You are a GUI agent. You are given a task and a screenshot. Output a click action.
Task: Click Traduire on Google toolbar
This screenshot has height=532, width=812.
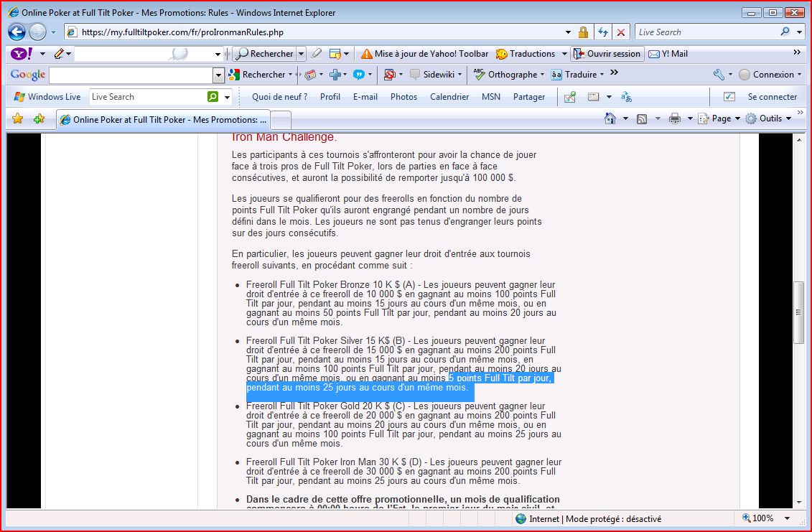click(574, 75)
